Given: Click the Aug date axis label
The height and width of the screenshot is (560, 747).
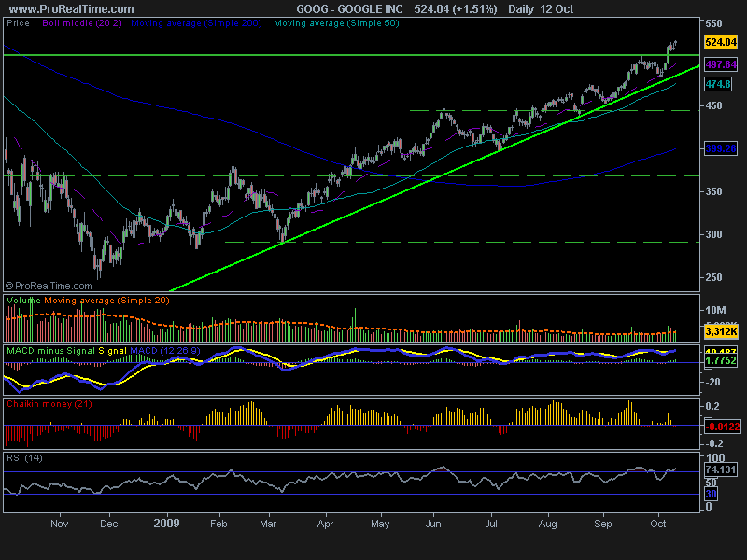Looking at the screenshot, I should (547, 524).
